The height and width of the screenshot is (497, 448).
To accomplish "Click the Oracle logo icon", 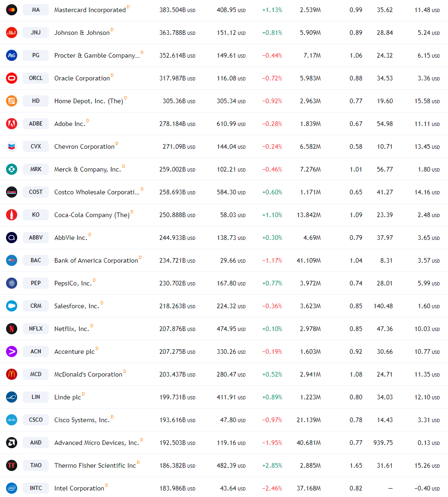I will point(12,78).
